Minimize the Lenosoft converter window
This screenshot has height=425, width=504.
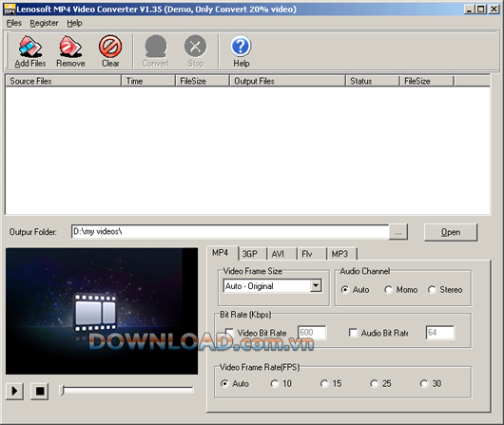(x=469, y=9)
